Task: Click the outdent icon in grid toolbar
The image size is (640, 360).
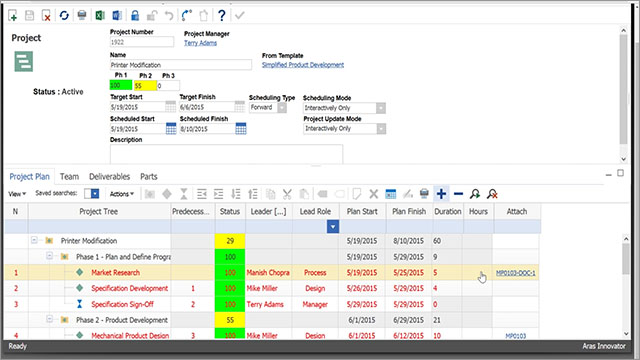Action: pos(202,194)
